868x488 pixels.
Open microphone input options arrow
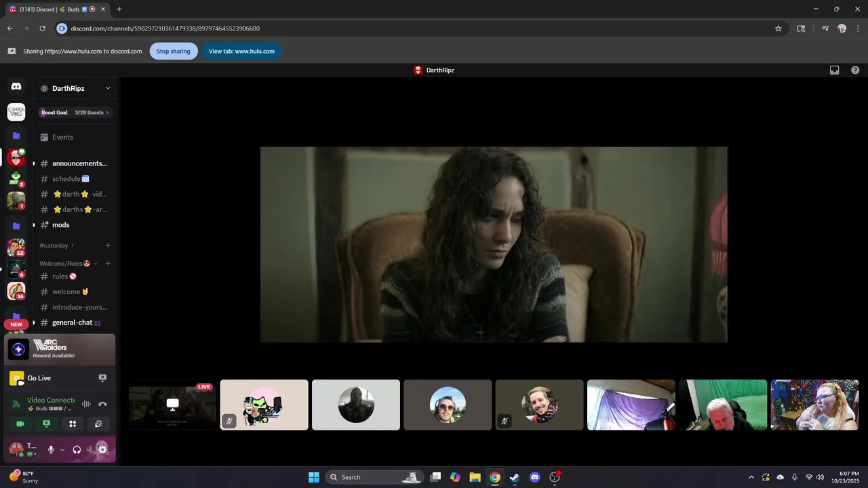point(62,449)
